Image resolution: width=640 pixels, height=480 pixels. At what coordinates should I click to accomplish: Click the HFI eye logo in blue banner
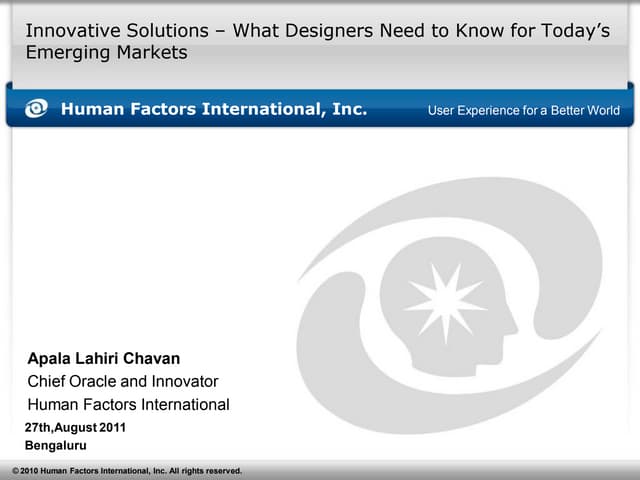click(x=36, y=109)
